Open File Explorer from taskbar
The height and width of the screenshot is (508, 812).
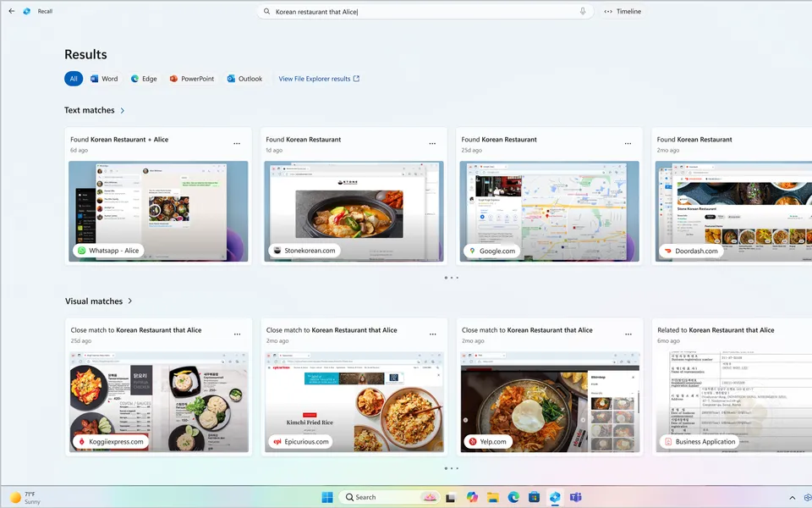pyautogui.click(x=492, y=498)
